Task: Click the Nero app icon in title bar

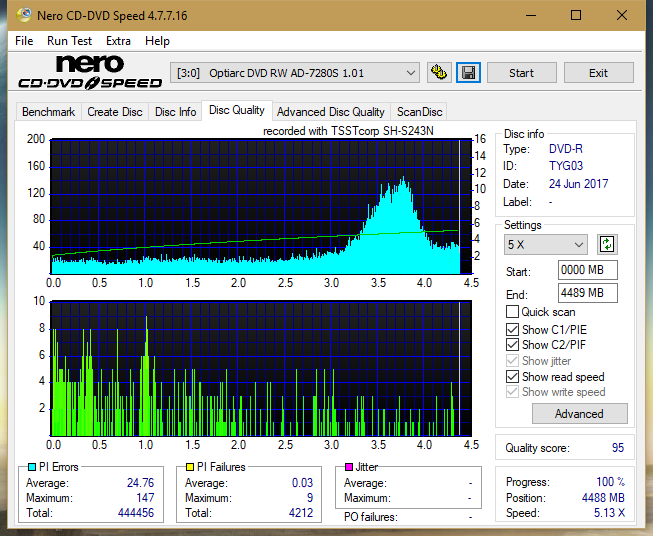Action: pos(24,15)
